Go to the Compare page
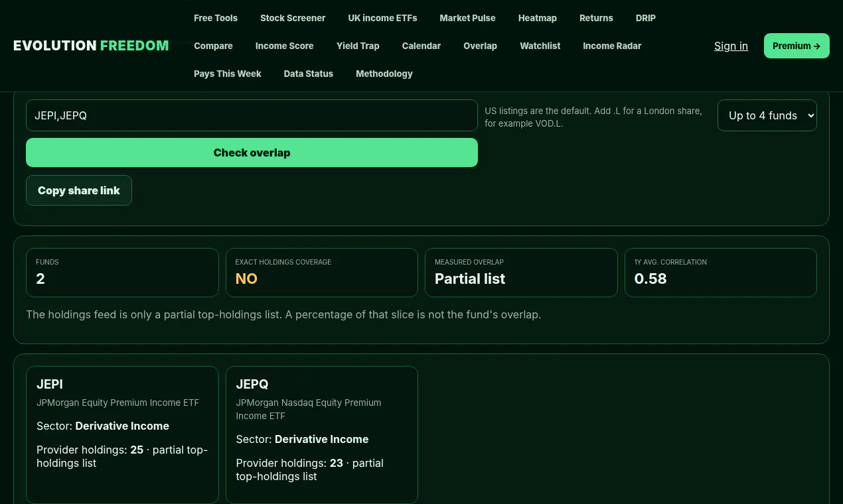 pyautogui.click(x=213, y=46)
